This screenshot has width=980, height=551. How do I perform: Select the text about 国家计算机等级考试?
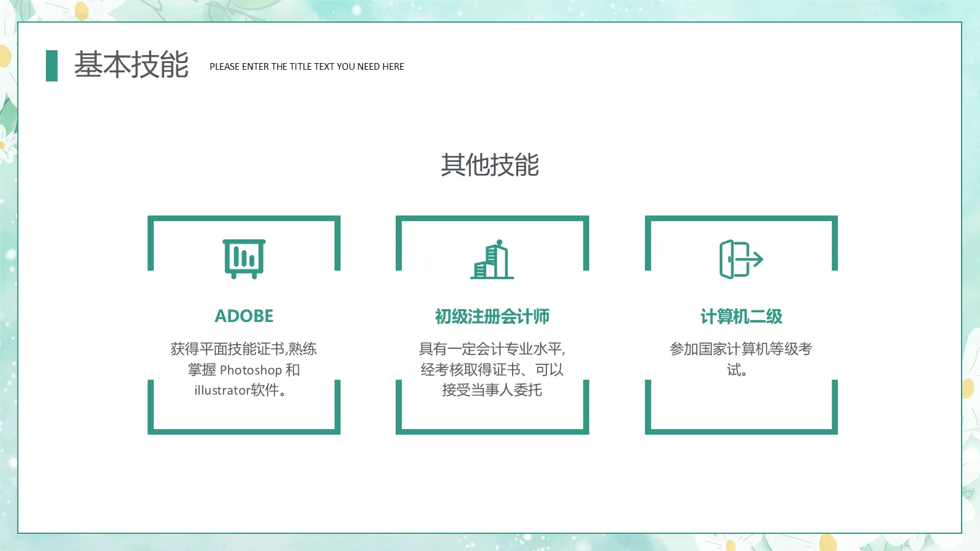click(x=741, y=359)
